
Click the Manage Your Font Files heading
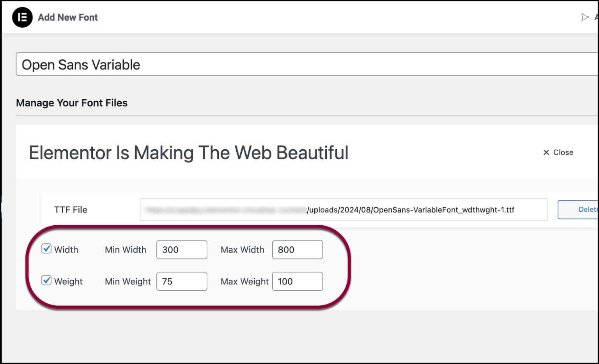(x=71, y=103)
